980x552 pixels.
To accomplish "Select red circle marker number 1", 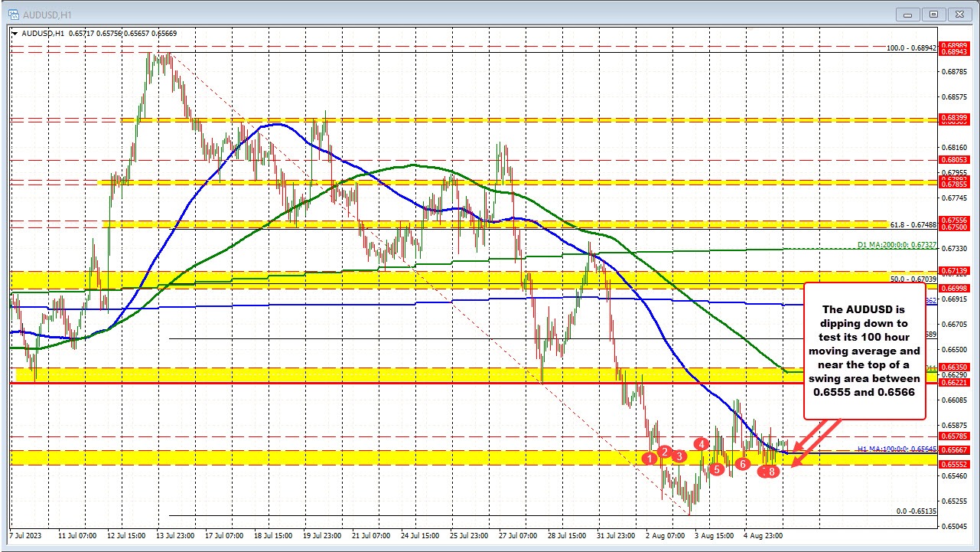I will click(650, 459).
